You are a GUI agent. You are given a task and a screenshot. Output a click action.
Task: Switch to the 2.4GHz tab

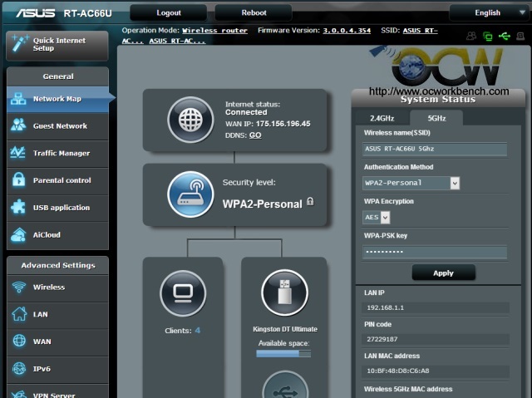pyautogui.click(x=382, y=118)
